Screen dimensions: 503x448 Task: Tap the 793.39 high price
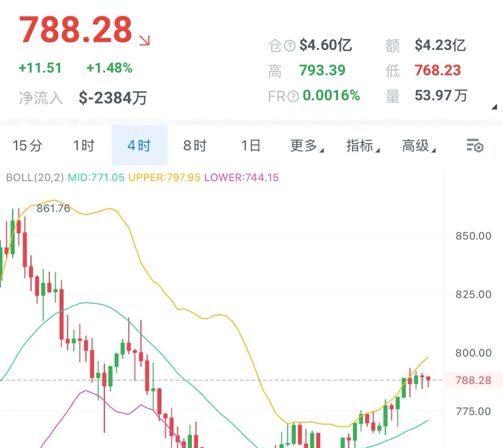[323, 71]
